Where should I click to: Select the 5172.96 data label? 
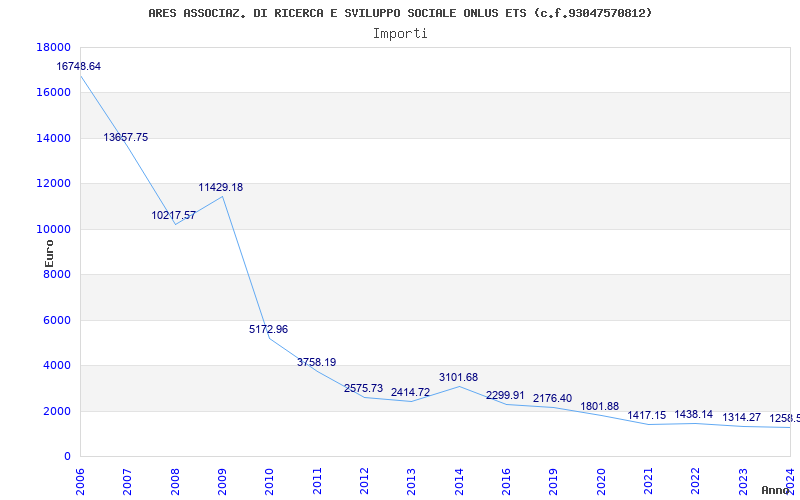268,329
